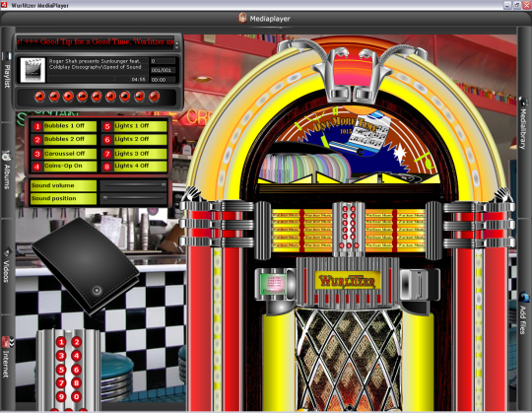Viewport: 532px width, 413px height.
Task: Click the 'Coldplay Discography\Speed of Sound' line
Action: tap(95, 67)
